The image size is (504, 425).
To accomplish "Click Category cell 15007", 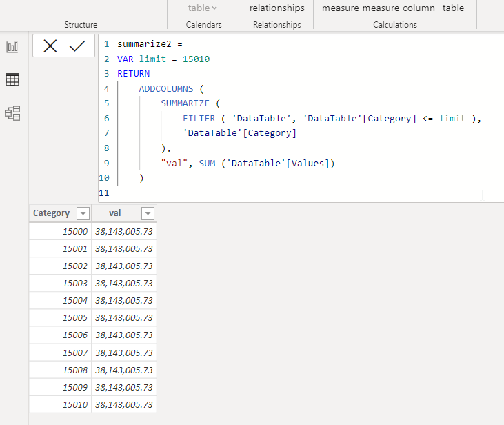I will point(61,353).
